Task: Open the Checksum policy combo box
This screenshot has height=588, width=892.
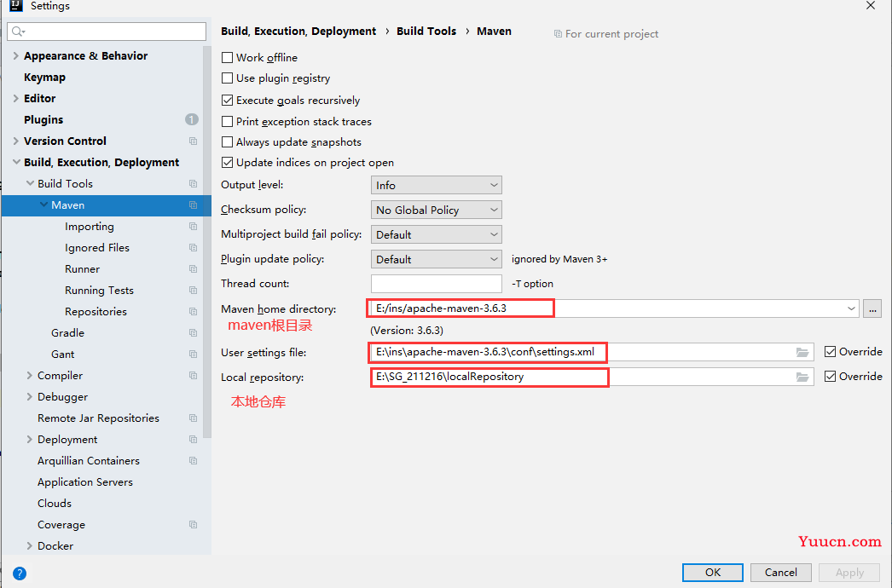Action: point(437,210)
